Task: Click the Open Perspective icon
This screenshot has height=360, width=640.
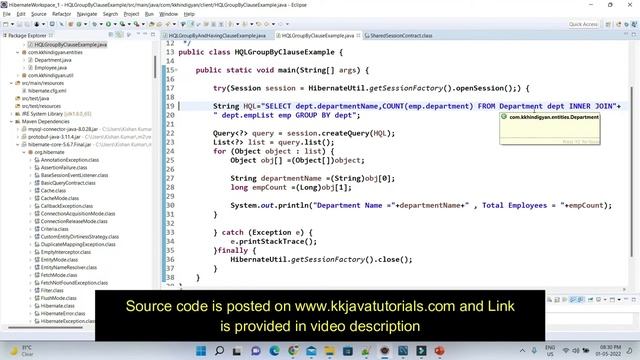Action: click(608, 24)
